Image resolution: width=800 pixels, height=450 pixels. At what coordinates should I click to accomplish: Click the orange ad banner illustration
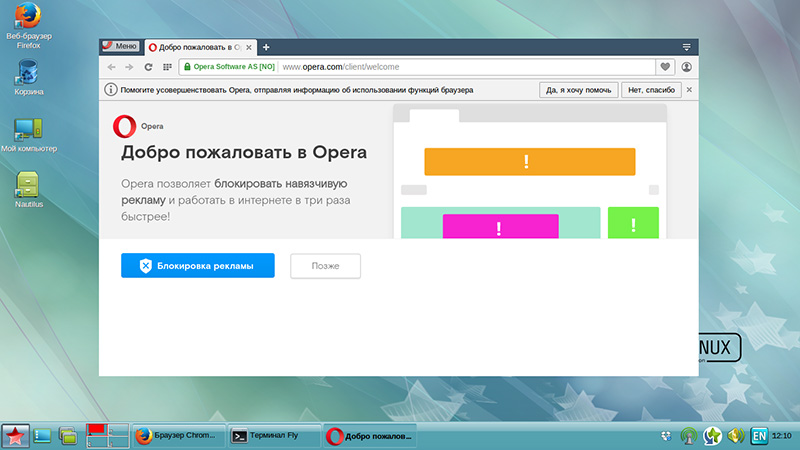(530, 162)
